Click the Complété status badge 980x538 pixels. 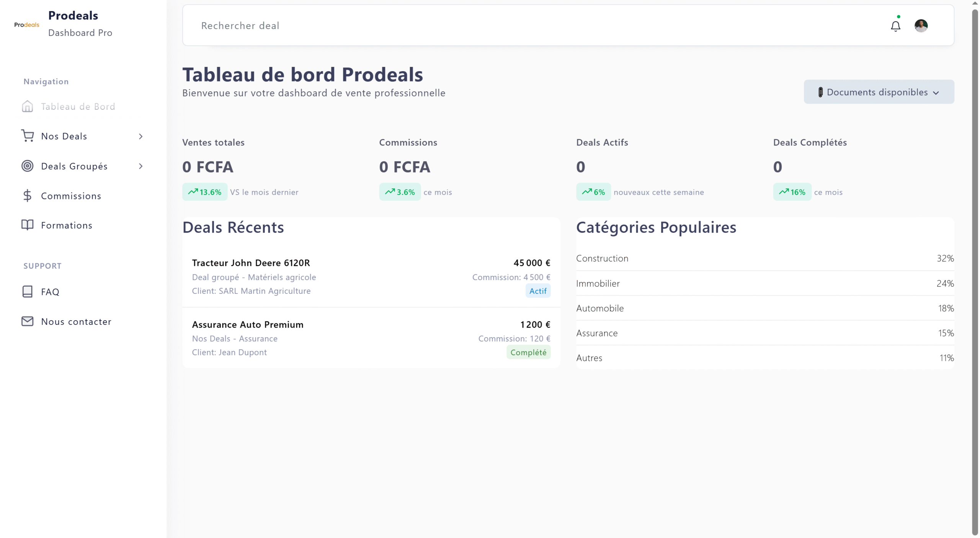(528, 352)
